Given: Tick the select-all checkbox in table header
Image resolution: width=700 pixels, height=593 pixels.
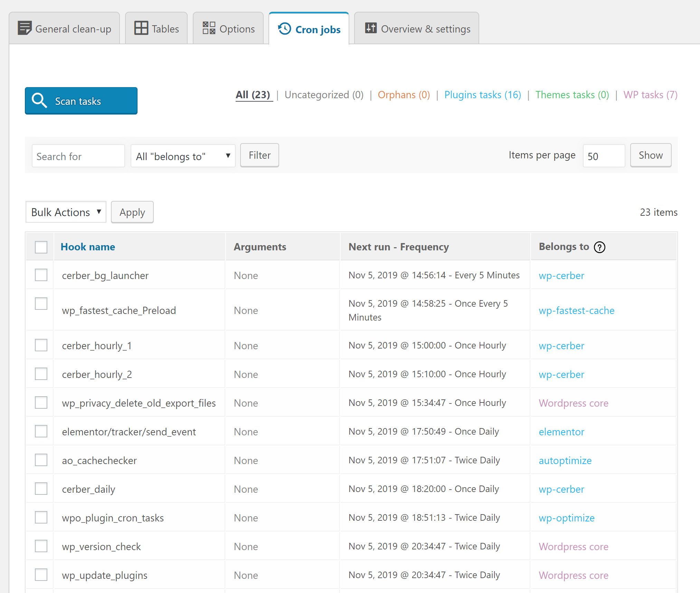Looking at the screenshot, I should [41, 247].
